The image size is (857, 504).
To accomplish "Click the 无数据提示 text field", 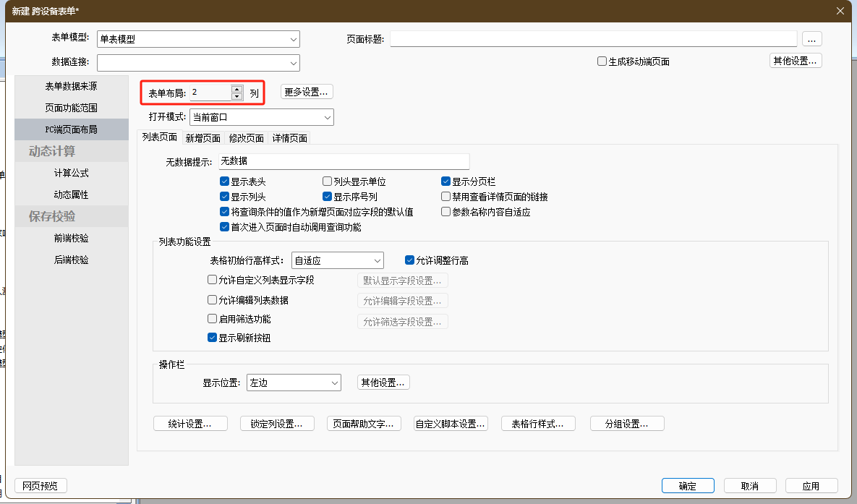I will click(344, 162).
